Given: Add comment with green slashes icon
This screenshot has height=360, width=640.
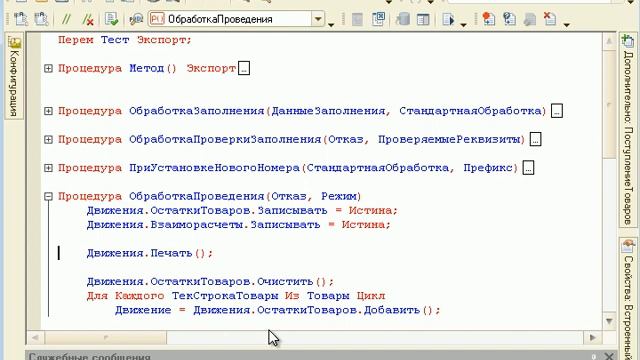Looking at the screenshot, I should [x=66, y=19].
